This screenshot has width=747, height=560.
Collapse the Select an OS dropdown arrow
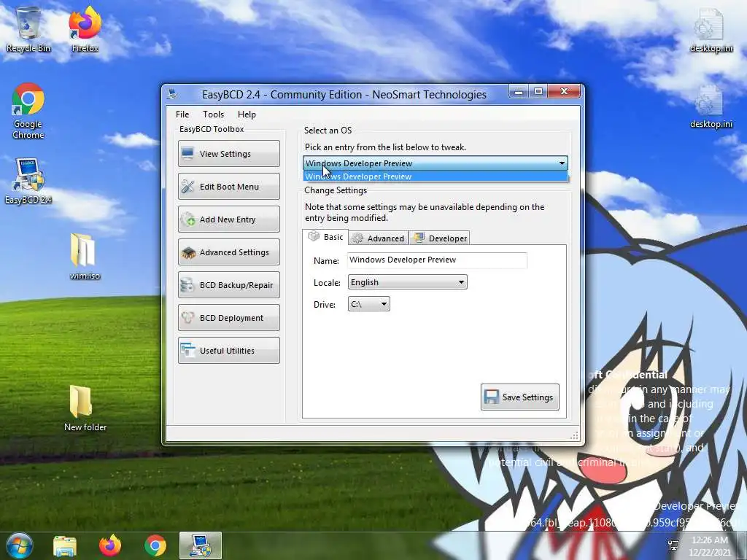[x=562, y=163]
